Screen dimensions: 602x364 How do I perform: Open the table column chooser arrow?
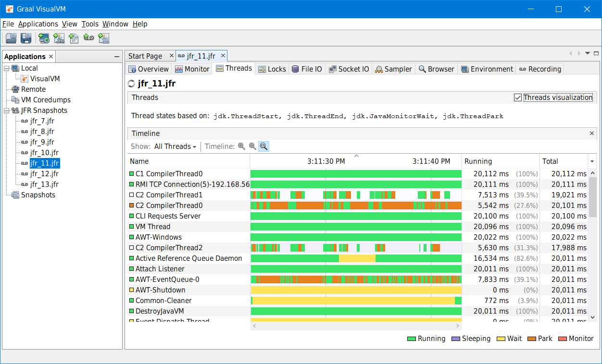[592, 161]
